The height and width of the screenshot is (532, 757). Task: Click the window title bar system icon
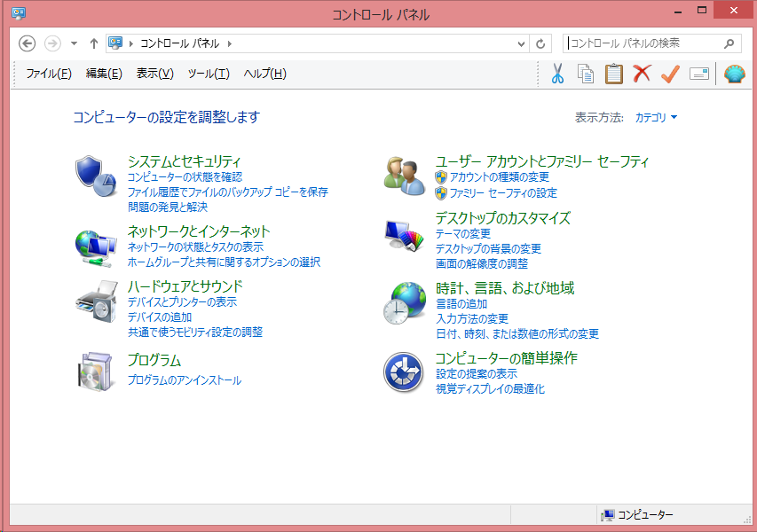coord(19,13)
